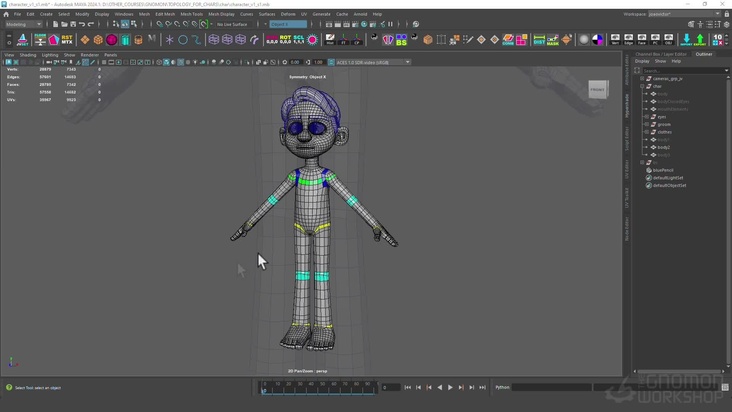
Task: Click the grey sphere material shelf icon
Action: click(x=584, y=40)
